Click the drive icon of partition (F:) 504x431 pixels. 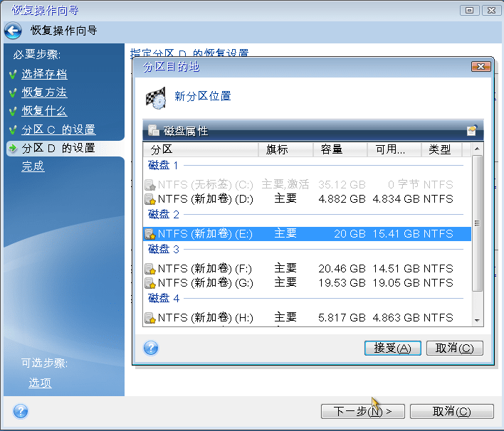tap(149, 269)
